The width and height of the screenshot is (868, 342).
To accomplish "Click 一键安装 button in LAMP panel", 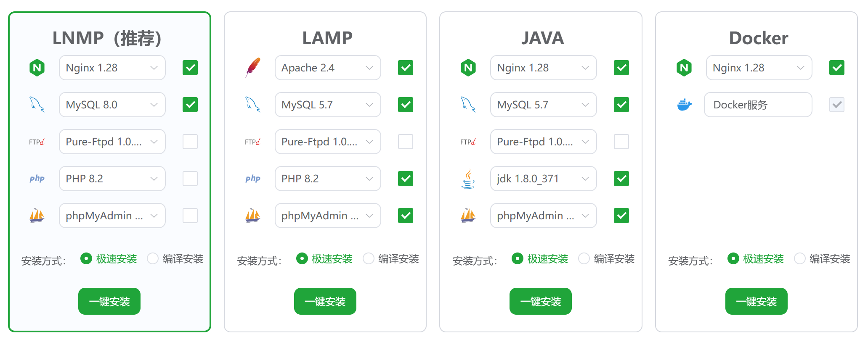I will point(325,301).
